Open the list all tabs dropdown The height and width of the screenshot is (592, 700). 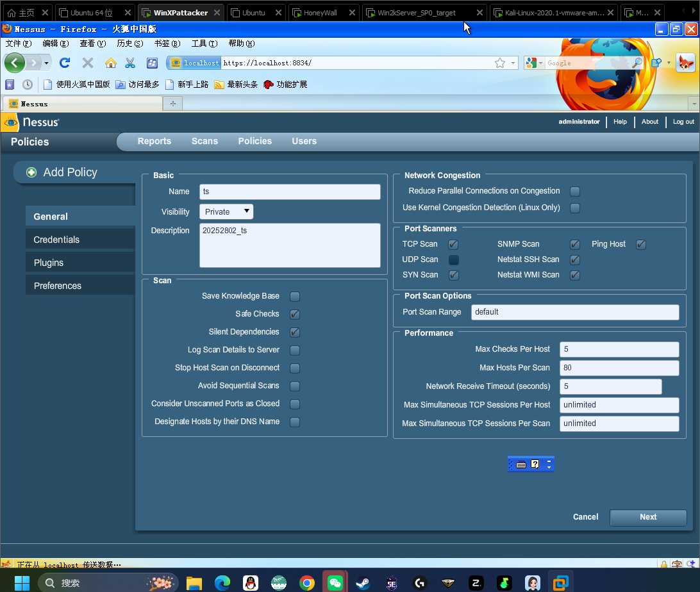pos(694,104)
